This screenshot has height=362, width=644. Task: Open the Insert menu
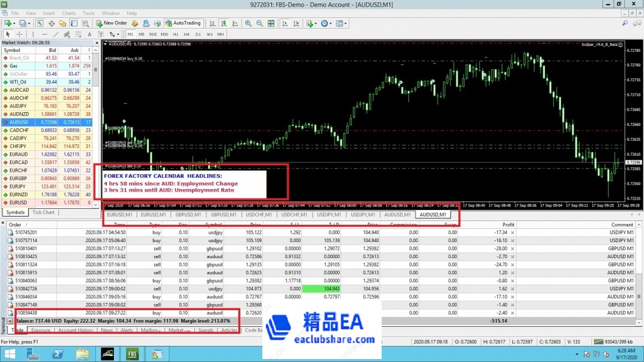[x=49, y=13]
